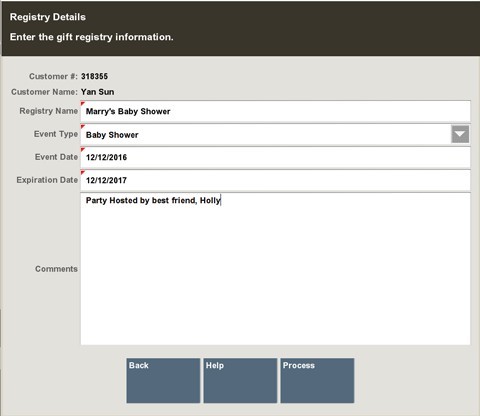Click the Event Type label

point(56,134)
